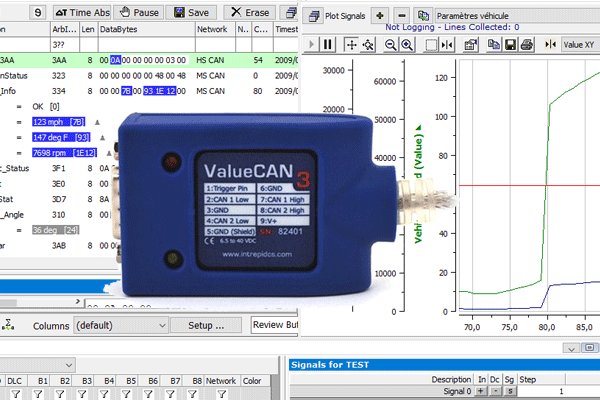The width and height of the screenshot is (600, 400).
Task: Remove the signal plot with minus icon
Action: 402,16
